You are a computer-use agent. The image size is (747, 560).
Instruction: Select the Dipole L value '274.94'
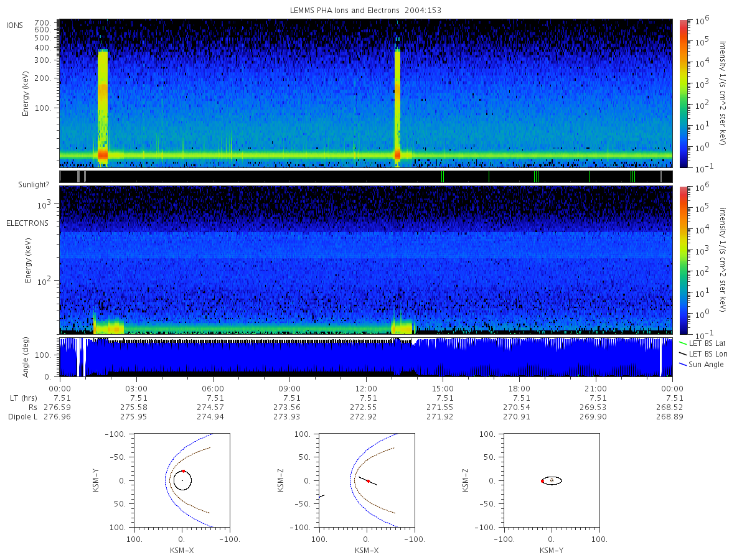tap(210, 417)
